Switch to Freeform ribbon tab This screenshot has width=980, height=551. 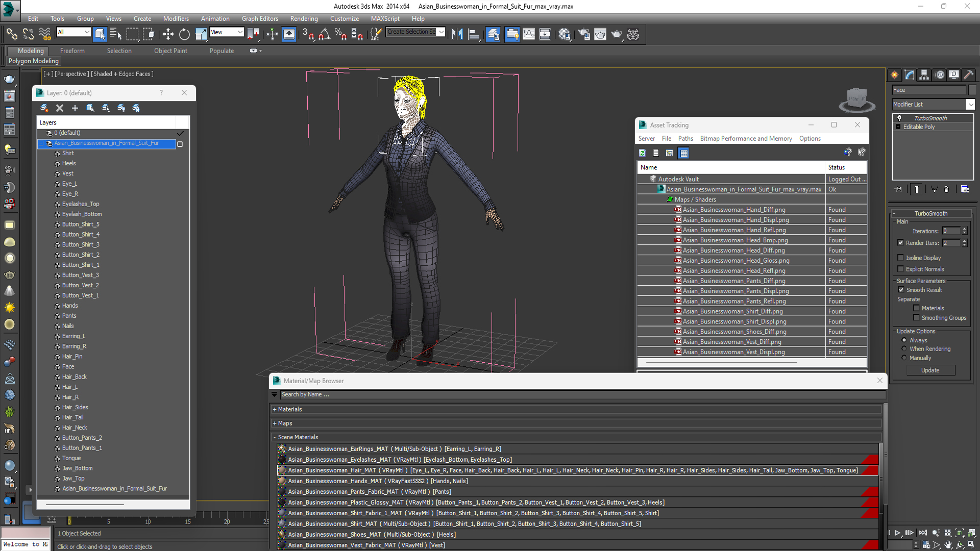click(72, 51)
